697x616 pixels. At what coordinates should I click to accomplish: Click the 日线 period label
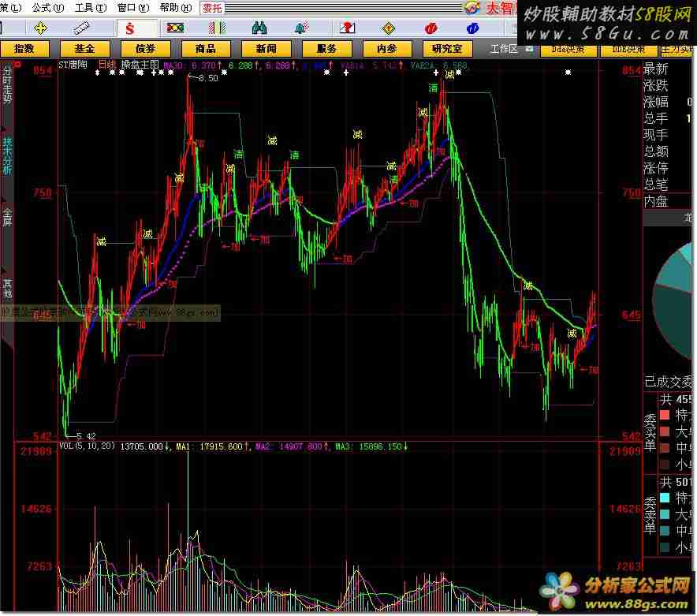(x=107, y=65)
